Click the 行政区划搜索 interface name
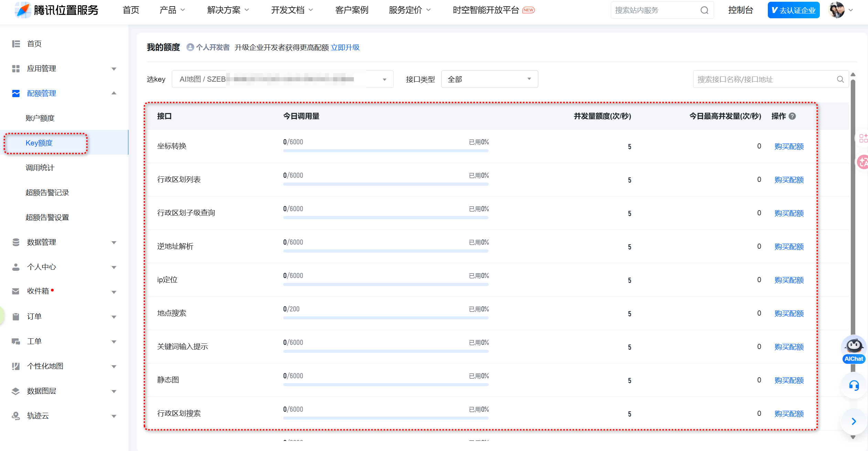Screen dimensions: 868x451 tap(179, 413)
